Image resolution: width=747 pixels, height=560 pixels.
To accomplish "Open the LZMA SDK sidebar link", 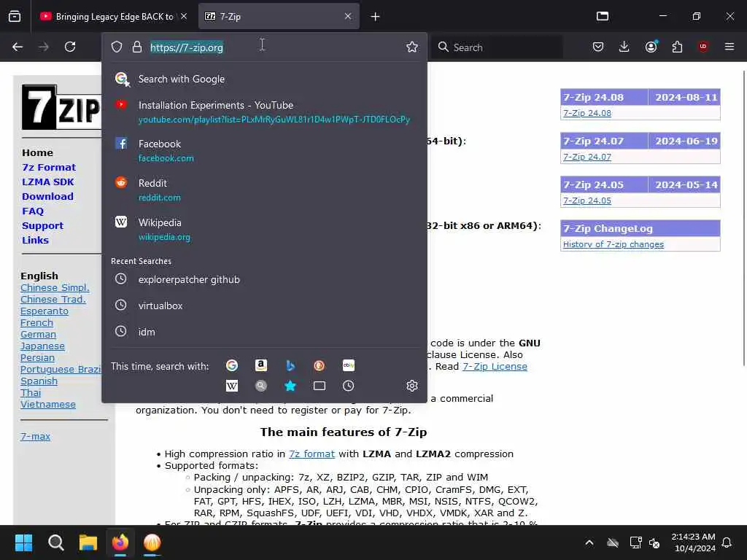I will (47, 182).
